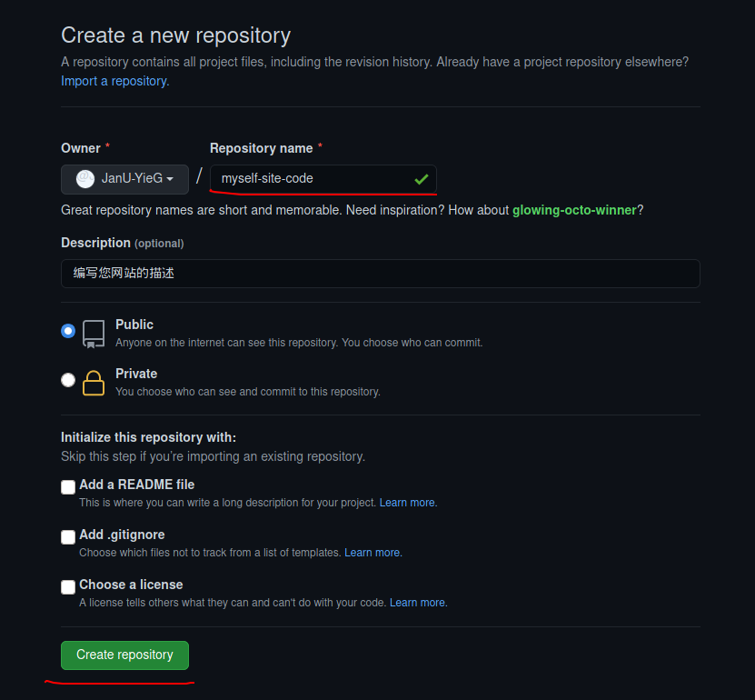The width and height of the screenshot is (755, 700).
Task: Select the suggested name glowing-octo-winner
Action: (572, 210)
